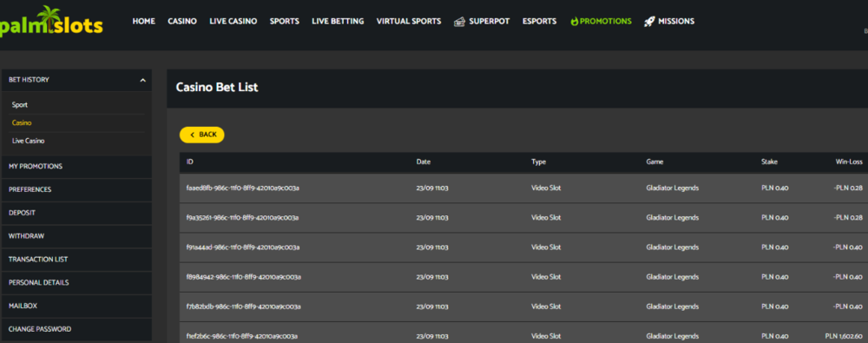868x343 pixels.
Task: Open Live Betting
Action: pos(338,22)
